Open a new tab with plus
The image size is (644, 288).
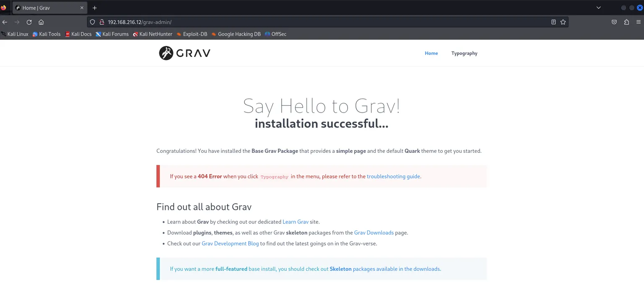coord(95,8)
